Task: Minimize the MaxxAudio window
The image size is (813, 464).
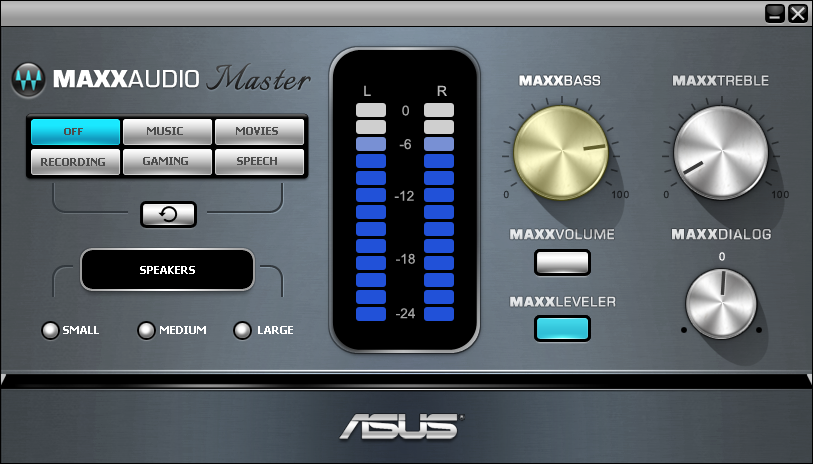Action: tap(775, 13)
